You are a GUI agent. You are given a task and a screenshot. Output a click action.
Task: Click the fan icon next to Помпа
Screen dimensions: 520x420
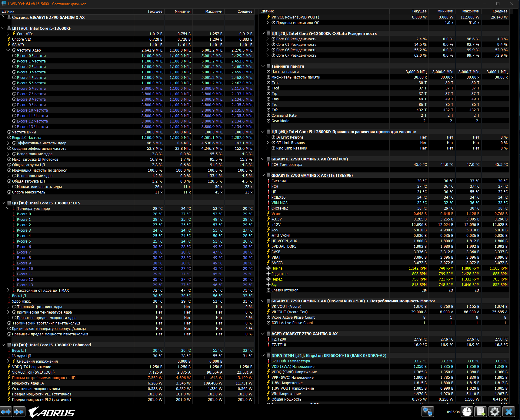click(268, 268)
